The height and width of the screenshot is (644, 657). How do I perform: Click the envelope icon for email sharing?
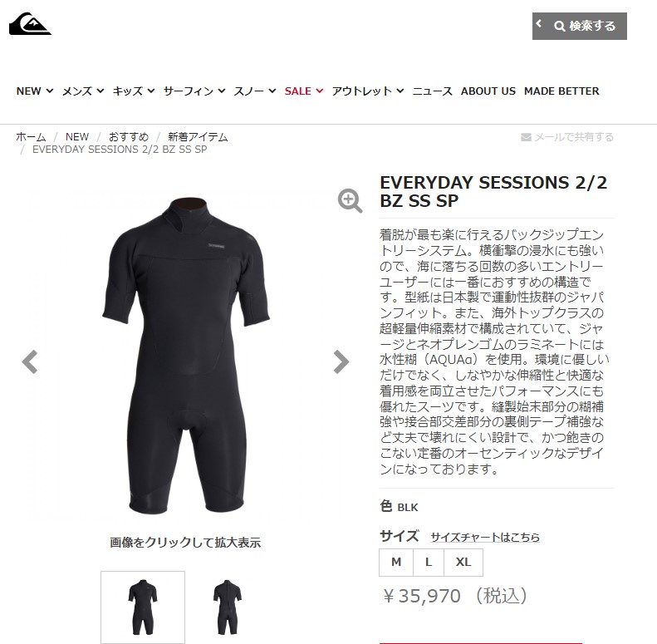point(526,137)
